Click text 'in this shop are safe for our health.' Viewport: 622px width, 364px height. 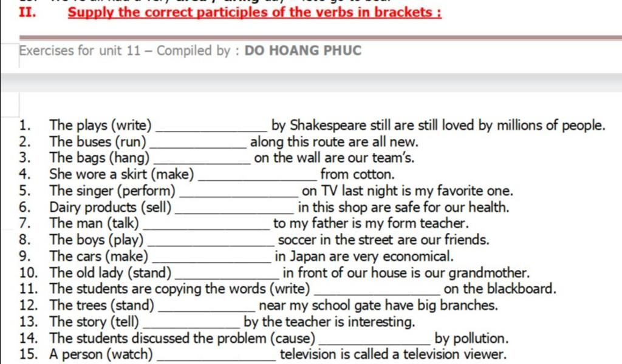coord(403,207)
